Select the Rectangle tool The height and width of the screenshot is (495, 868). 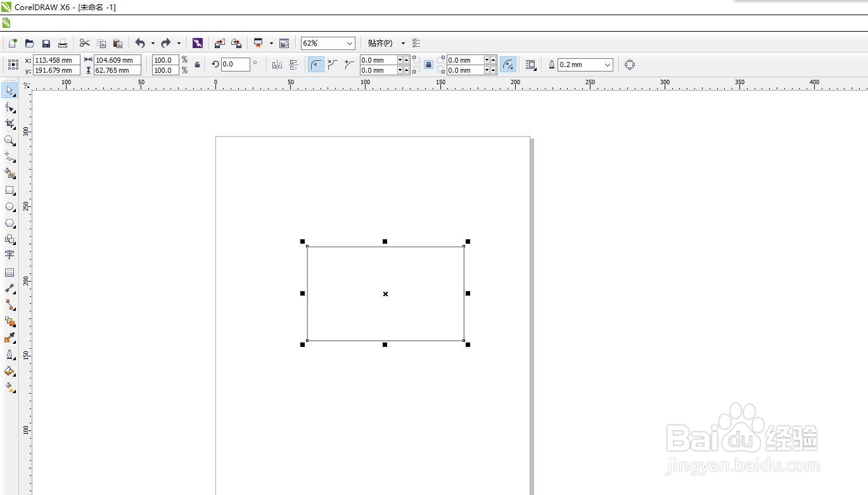10,190
